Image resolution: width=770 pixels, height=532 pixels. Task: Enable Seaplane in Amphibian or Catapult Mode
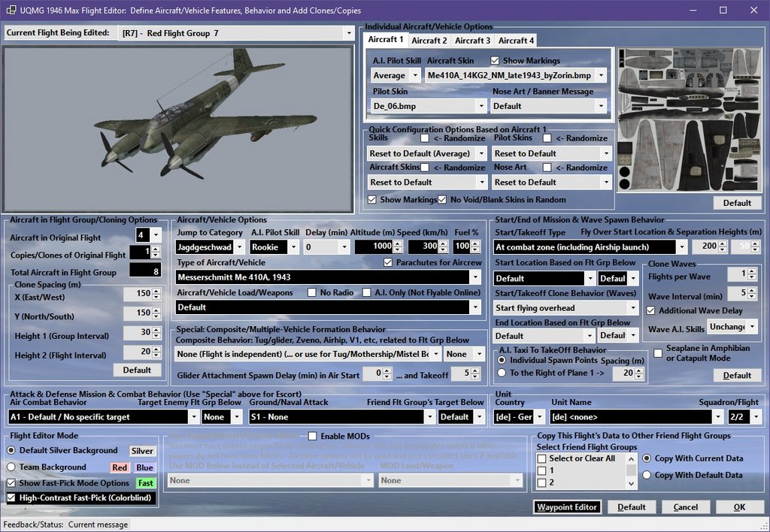pos(657,353)
